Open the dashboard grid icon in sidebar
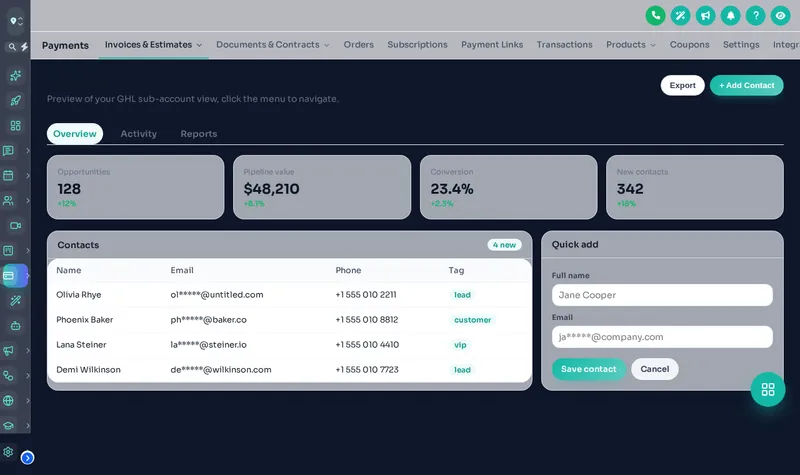800x475 pixels. pyautogui.click(x=15, y=126)
